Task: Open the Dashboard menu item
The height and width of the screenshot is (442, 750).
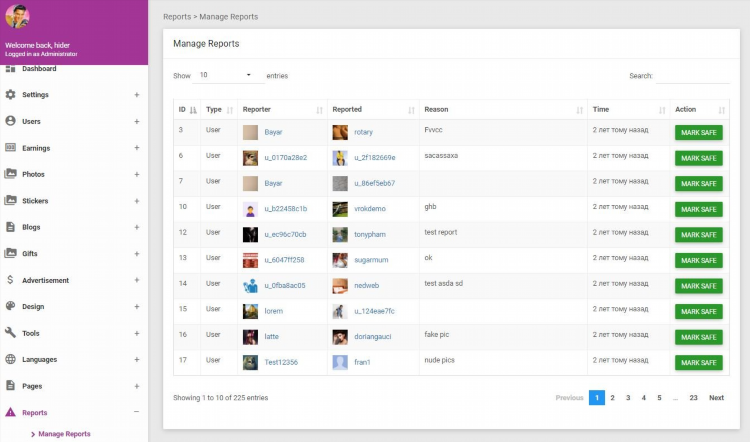Action: 39,69
